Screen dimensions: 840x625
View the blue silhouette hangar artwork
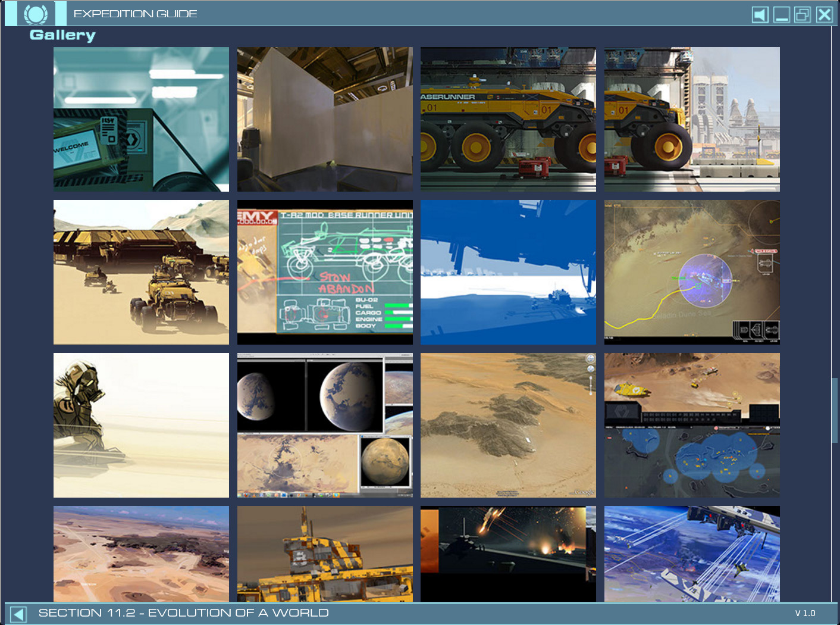tap(508, 272)
